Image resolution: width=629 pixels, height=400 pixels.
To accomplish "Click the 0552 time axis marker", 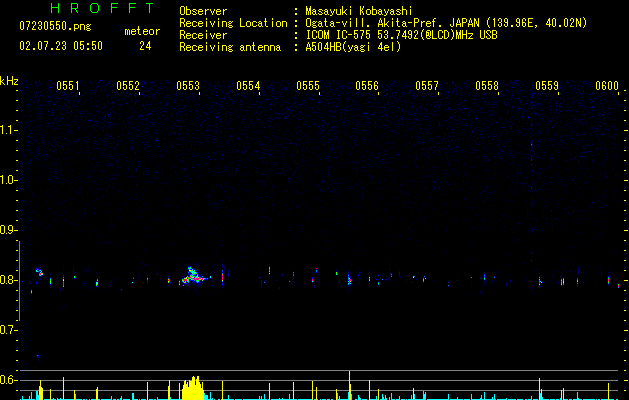I will (x=128, y=85).
